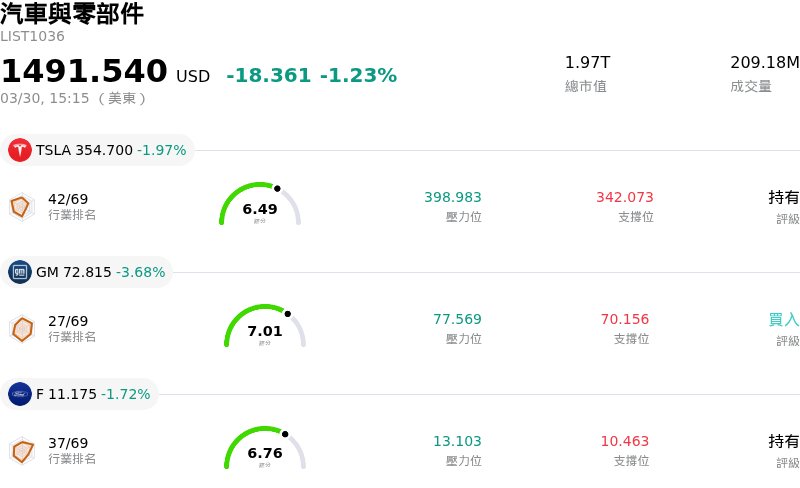Click Ford's industry rank radar icon
Image resolution: width=800 pixels, height=488 pixels.
(21, 451)
